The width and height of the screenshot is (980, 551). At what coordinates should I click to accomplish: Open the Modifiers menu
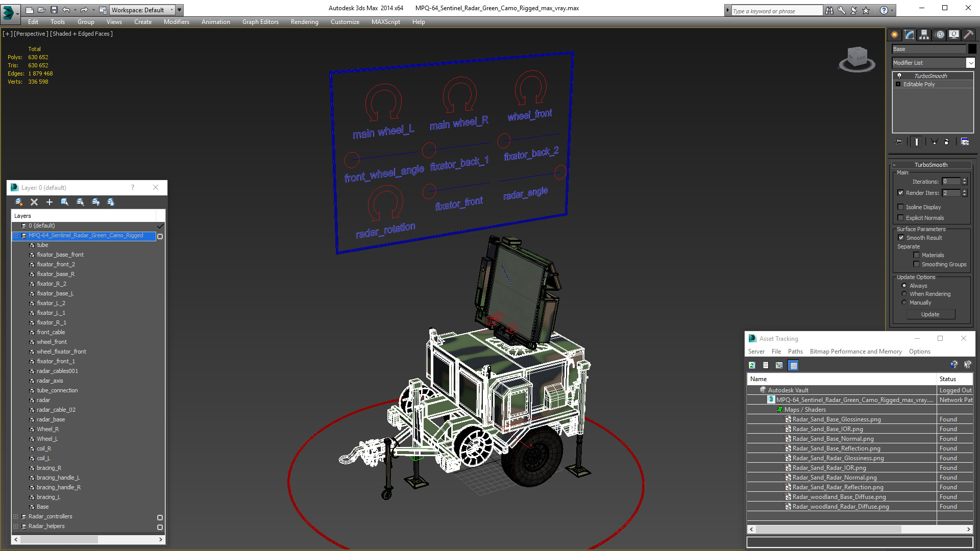coord(177,22)
